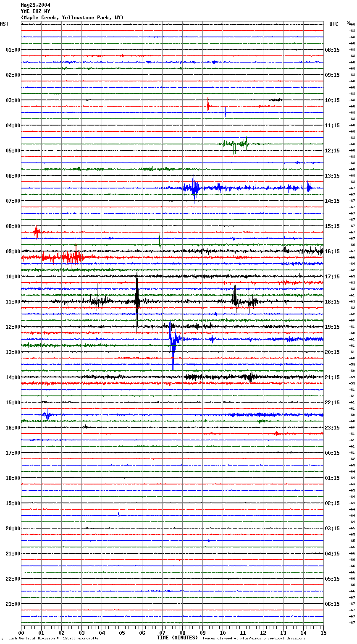
Task: Select the 20:00 MST row label
Action: [13, 529]
